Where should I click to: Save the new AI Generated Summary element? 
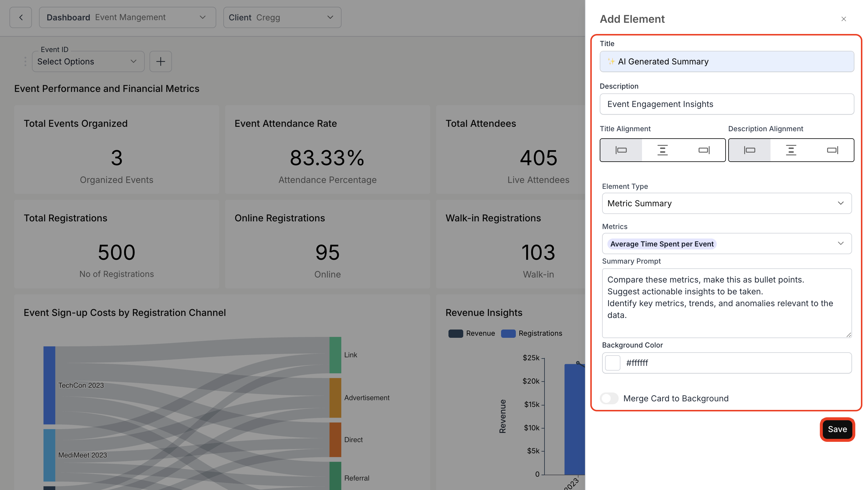click(837, 429)
